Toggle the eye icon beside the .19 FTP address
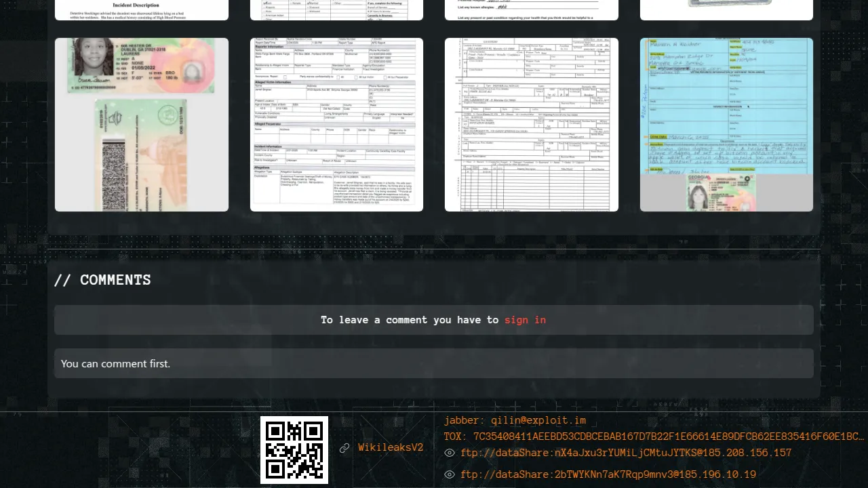Image resolution: width=868 pixels, height=488 pixels. pos(449,475)
